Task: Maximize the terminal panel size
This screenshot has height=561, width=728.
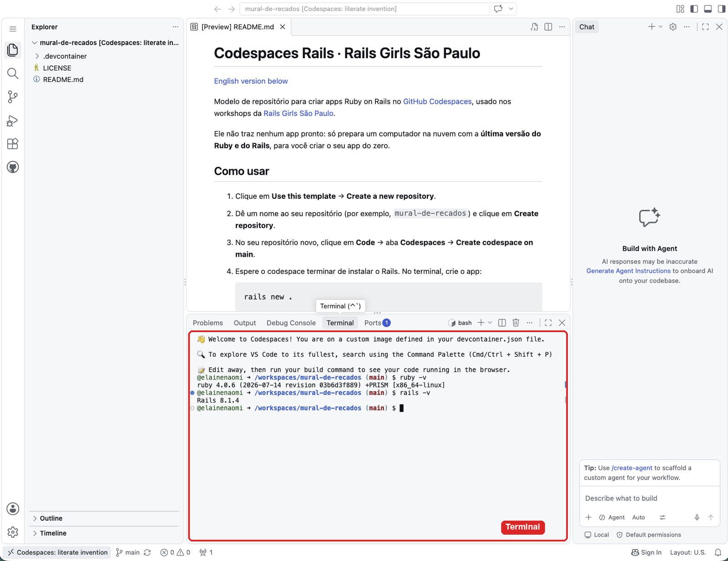Action: (548, 323)
